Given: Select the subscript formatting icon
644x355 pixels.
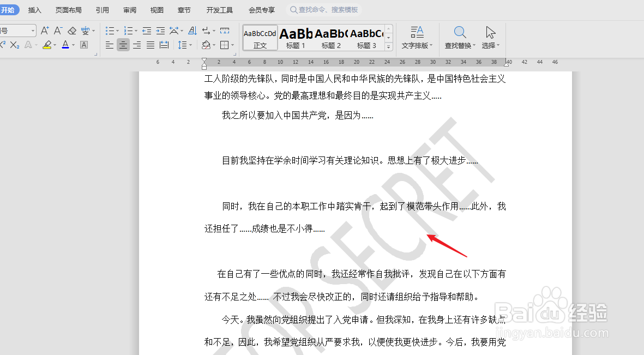Looking at the screenshot, I should [x=14, y=44].
